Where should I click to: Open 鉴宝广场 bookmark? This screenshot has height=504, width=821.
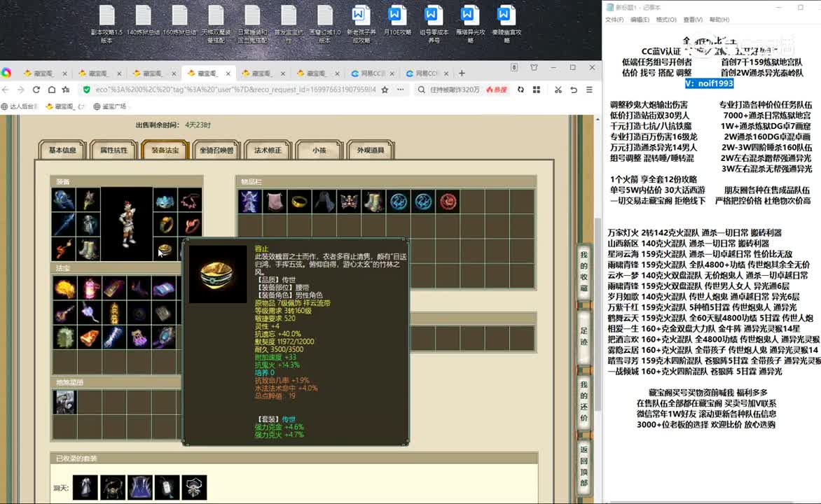[110, 106]
